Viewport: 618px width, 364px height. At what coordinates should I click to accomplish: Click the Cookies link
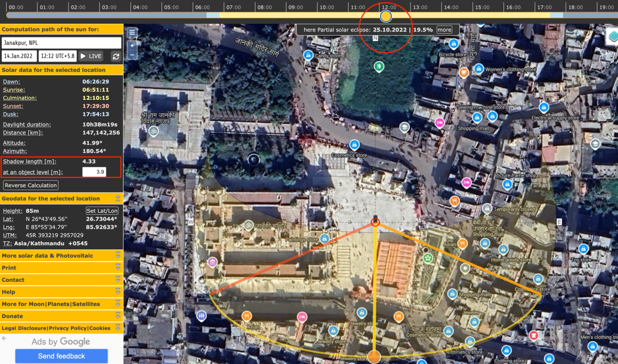tap(100, 328)
